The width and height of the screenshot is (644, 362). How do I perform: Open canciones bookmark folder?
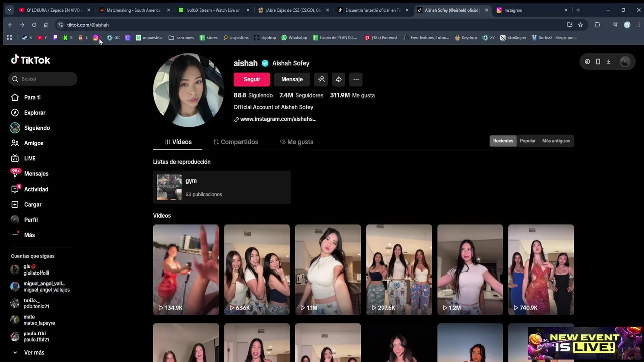pos(181,38)
